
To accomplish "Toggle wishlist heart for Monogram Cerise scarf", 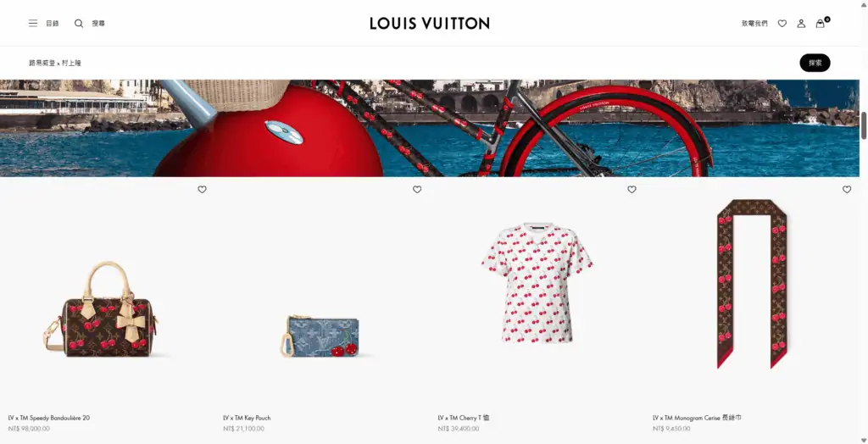I will tap(847, 189).
